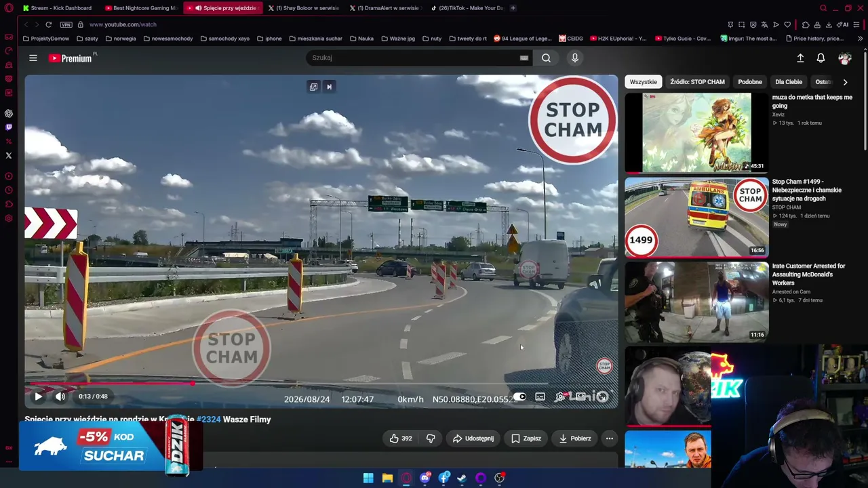Switch to TikTok Make Your Day tab
The width and height of the screenshot is (868, 488).
pos(467,8)
